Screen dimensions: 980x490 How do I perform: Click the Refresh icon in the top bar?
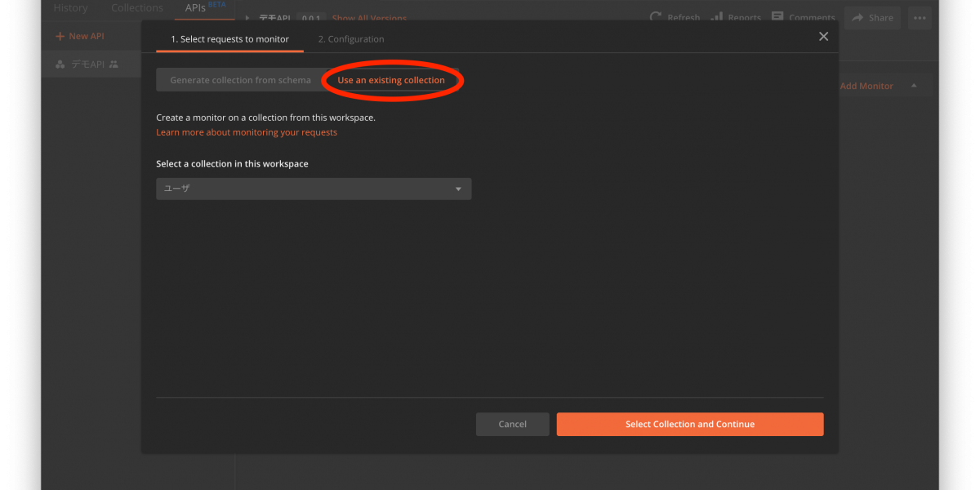tap(655, 17)
